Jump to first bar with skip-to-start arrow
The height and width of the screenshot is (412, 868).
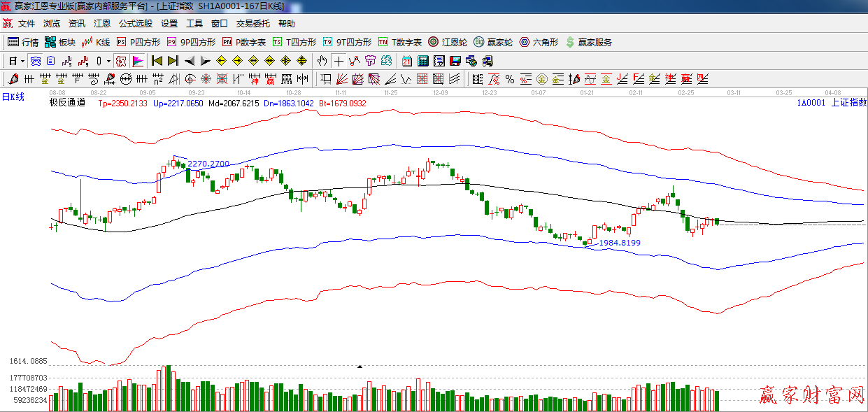[157, 60]
